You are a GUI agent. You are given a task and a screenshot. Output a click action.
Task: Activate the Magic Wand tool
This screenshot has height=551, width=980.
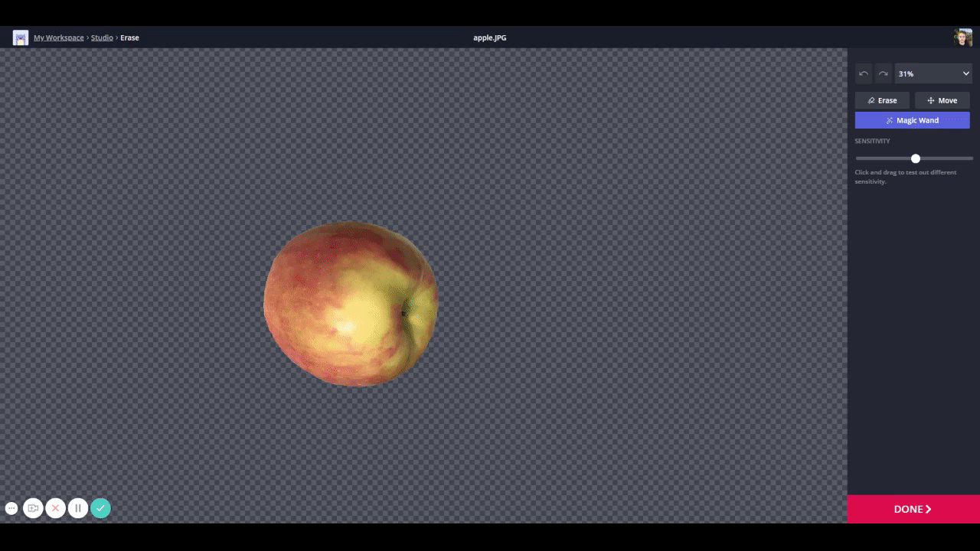coord(912,120)
